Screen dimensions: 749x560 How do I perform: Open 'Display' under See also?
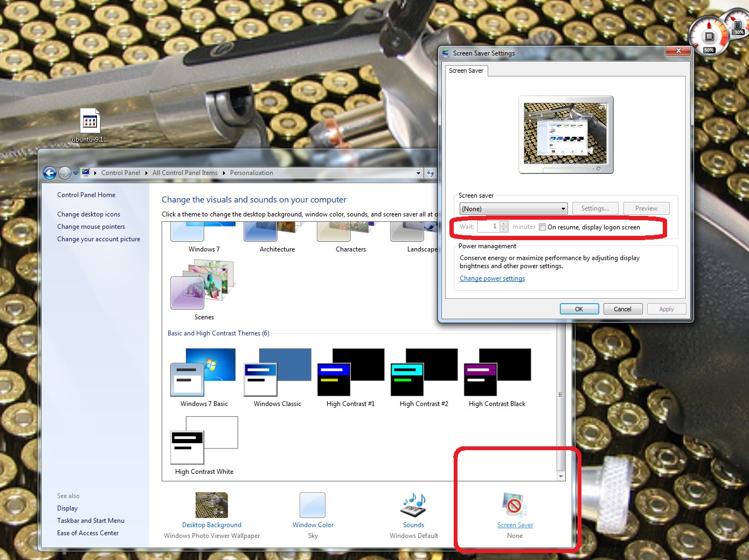pos(67,508)
